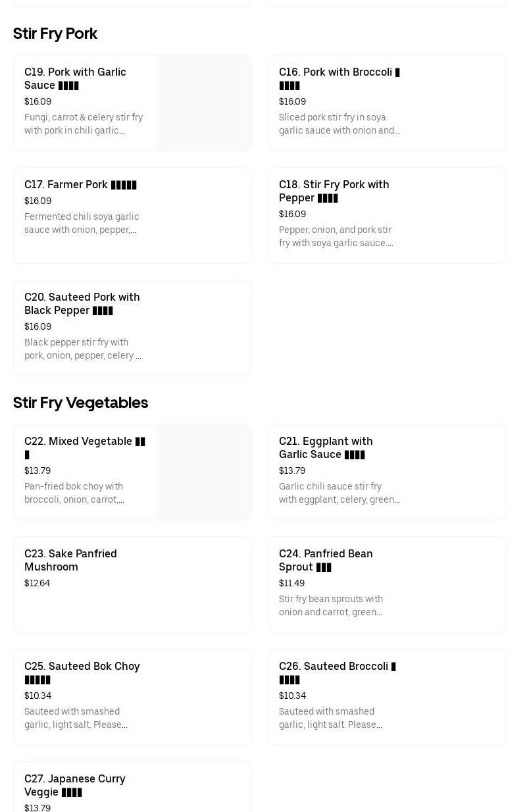The width and height of the screenshot is (529, 812).
Task: Click the Stir Fry Pork section heading
Action: coord(55,34)
